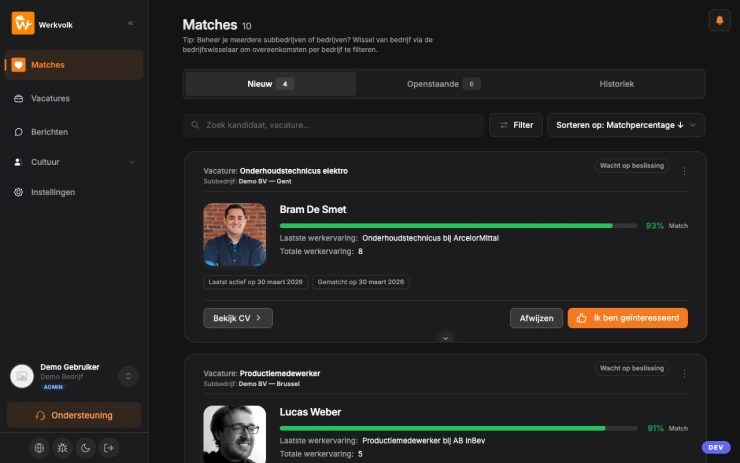
Task: Open more options for Lucas Weber match
Action: click(684, 373)
